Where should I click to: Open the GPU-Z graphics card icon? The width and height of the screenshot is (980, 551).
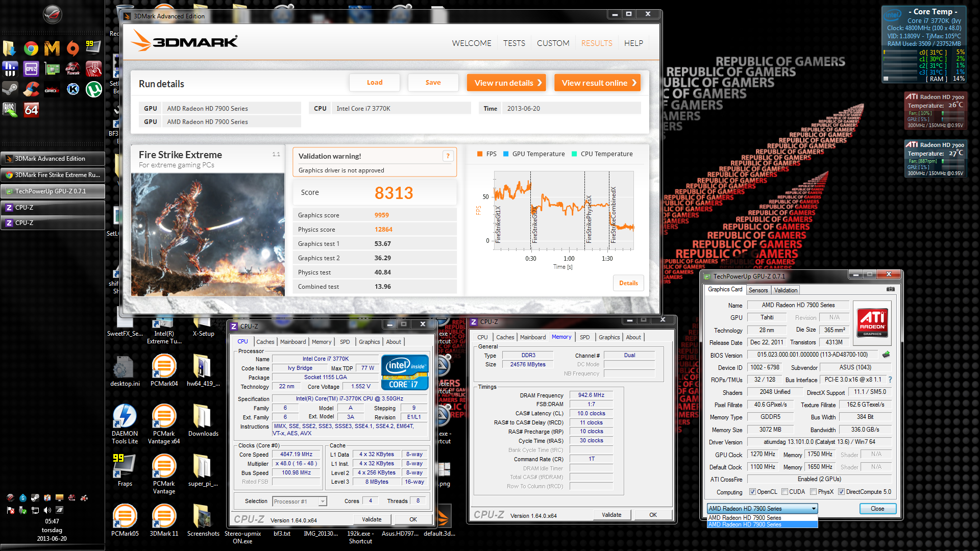pyautogui.click(x=52, y=68)
